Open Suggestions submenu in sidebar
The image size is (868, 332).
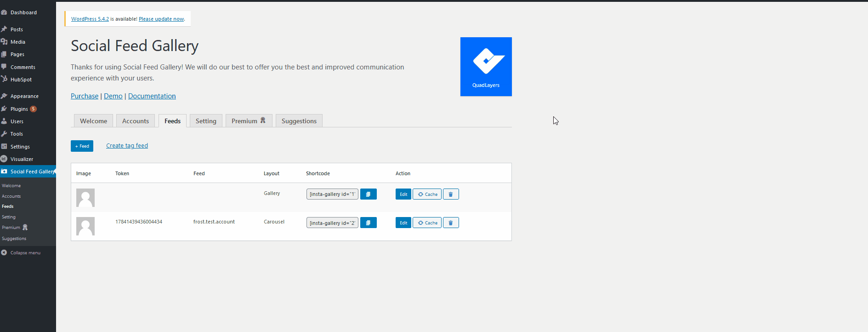click(x=14, y=239)
